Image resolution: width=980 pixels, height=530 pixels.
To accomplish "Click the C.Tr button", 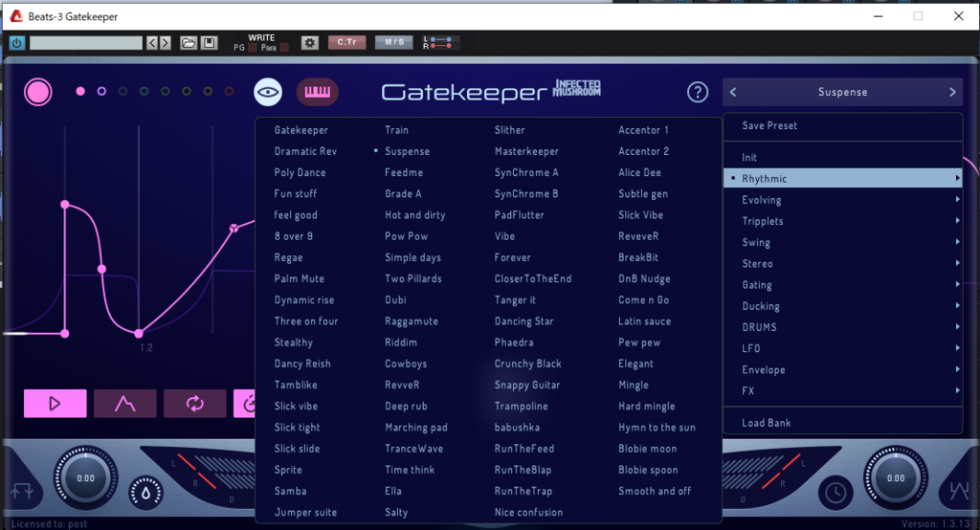I will coord(346,42).
